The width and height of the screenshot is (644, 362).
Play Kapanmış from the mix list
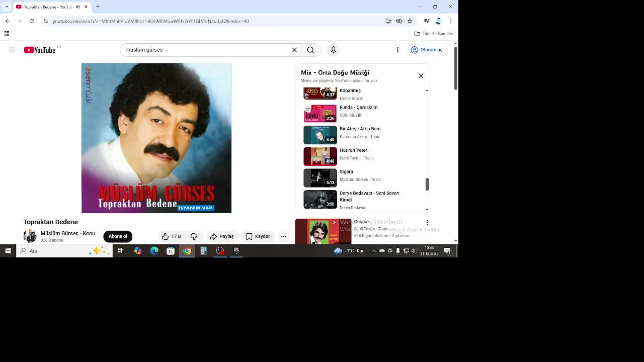(350, 90)
